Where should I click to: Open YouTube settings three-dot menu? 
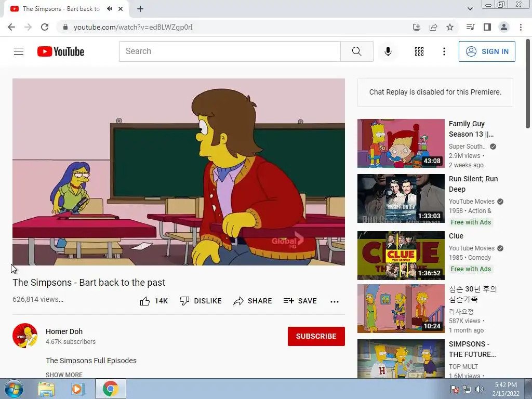point(444,51)
